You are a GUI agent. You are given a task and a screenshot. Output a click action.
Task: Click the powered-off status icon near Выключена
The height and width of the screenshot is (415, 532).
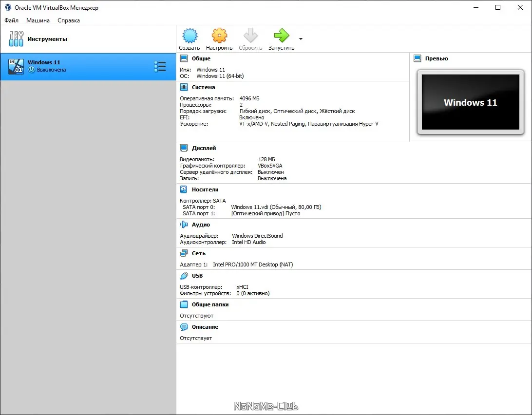click(x=32, y=70)
